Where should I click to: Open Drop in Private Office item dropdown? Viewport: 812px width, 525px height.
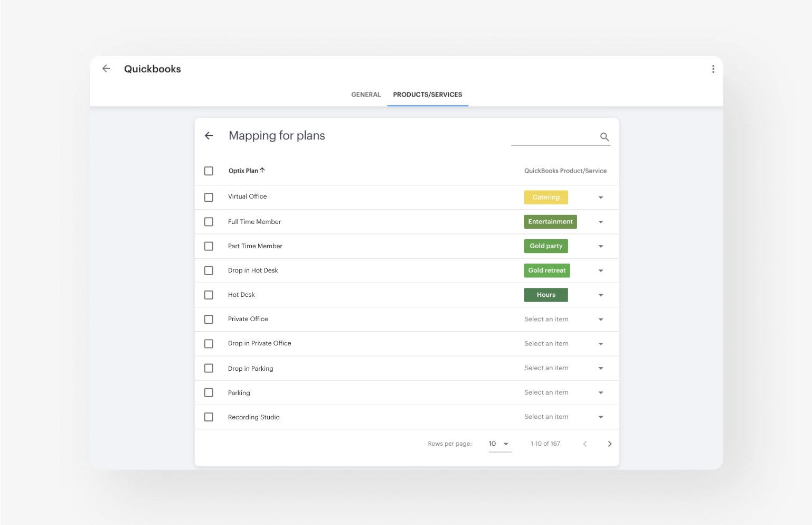[x=564, y=344]
